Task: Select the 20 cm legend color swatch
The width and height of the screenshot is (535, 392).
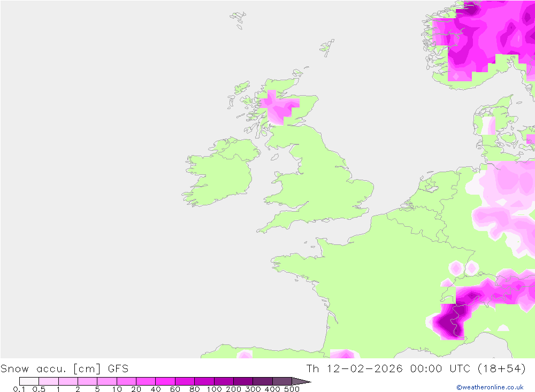Action: pos(146,381)
